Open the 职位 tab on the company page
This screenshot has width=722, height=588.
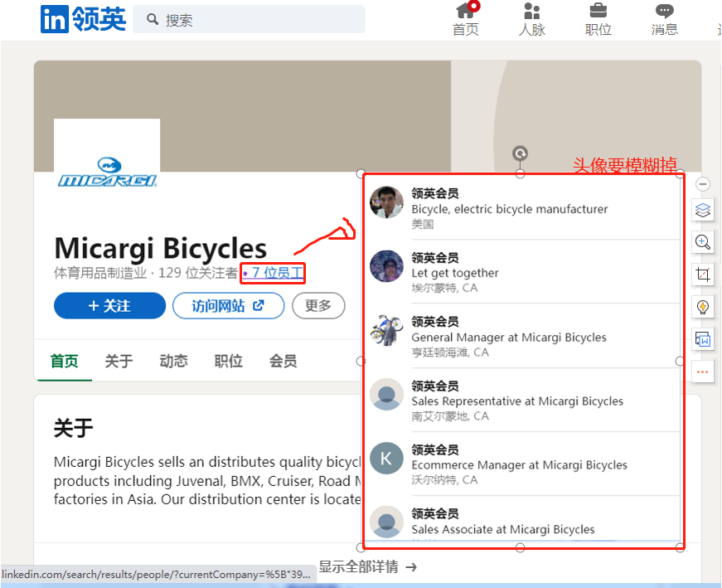click(x=229, y=361)
